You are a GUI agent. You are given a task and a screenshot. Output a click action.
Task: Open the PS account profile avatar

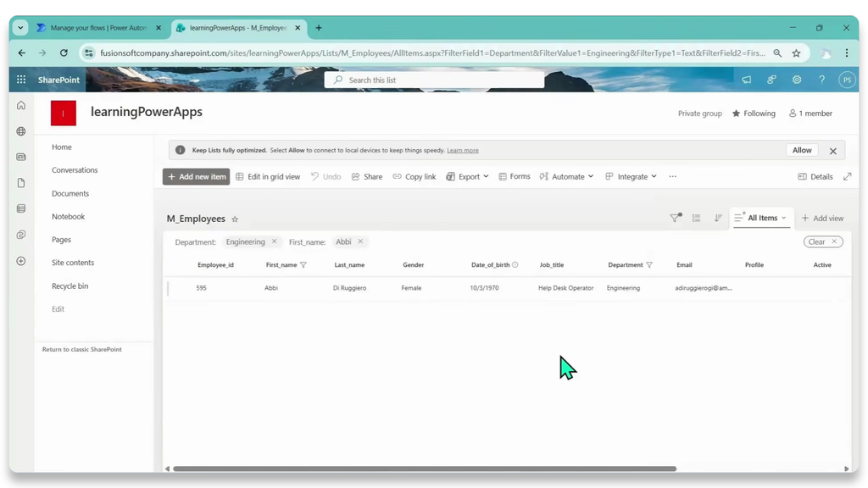(847, 80)
